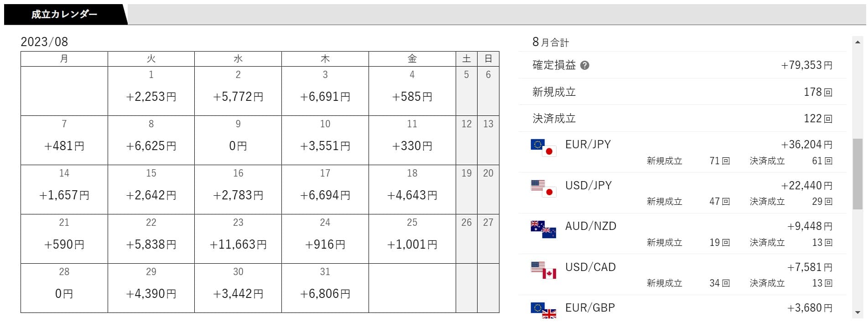868x323 pixels.
Task: Select the 成立カレンダー tab
Action: point(64,14)
